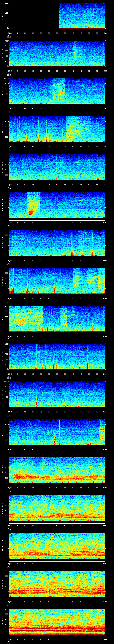Click the "12:13:00" axis time label
Screen dimensions: 114x644
(9, 374)
